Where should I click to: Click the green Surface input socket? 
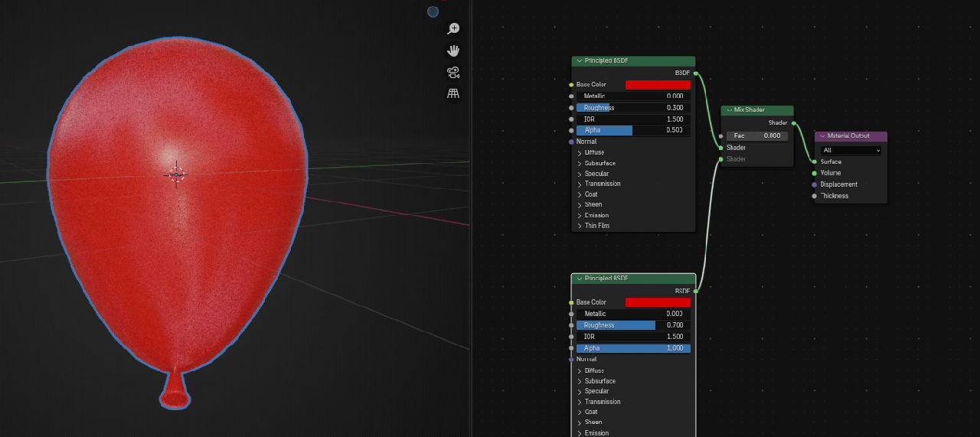814,161
